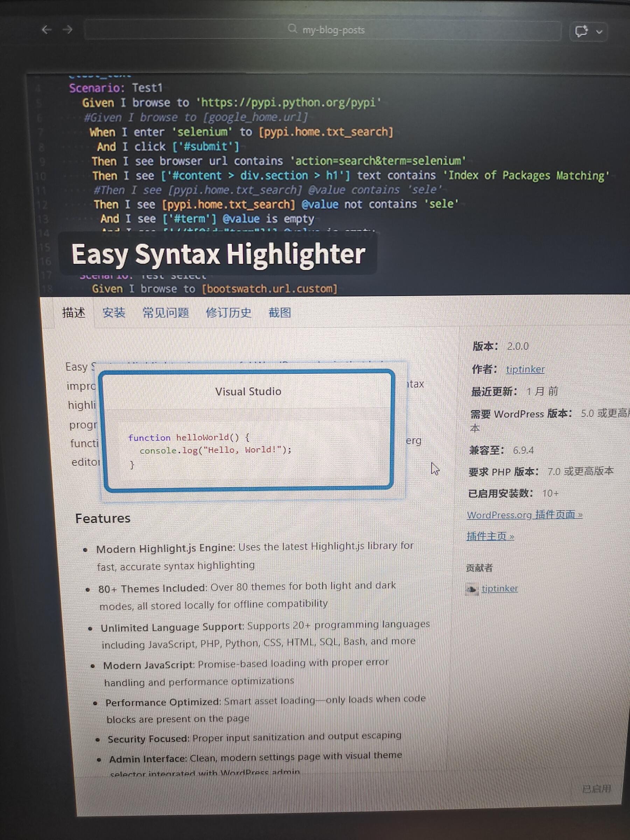
Task: Focus the my-blog-posts search field
Action: click(x=334, y=30)
